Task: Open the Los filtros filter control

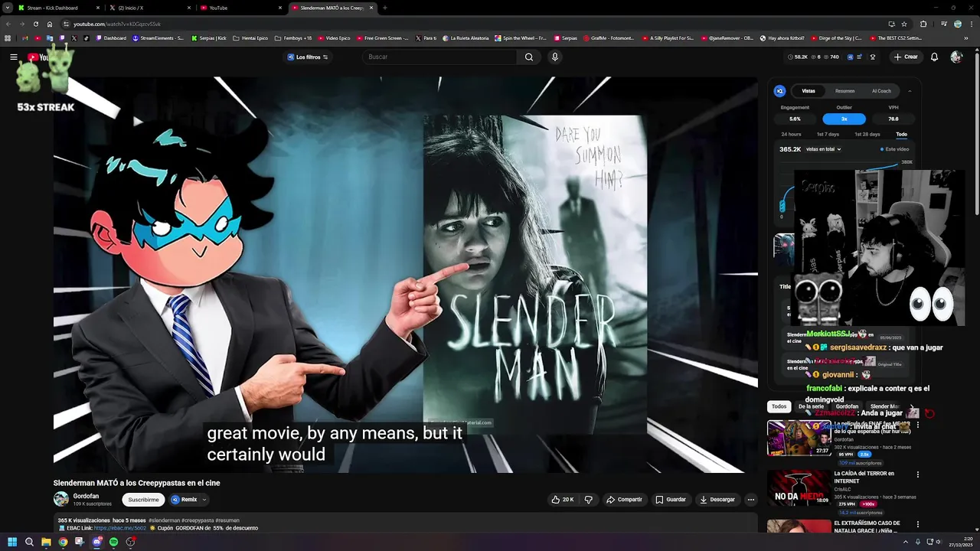Action: (308, 57)
